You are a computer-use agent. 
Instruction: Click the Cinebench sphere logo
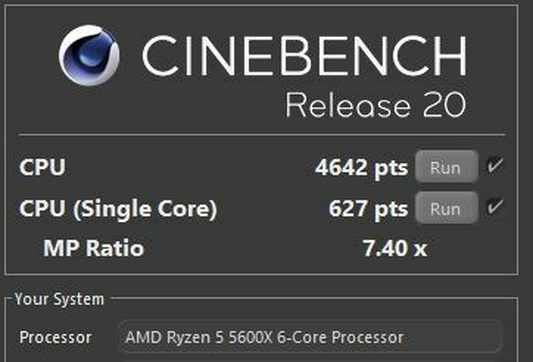coord(89,55)
